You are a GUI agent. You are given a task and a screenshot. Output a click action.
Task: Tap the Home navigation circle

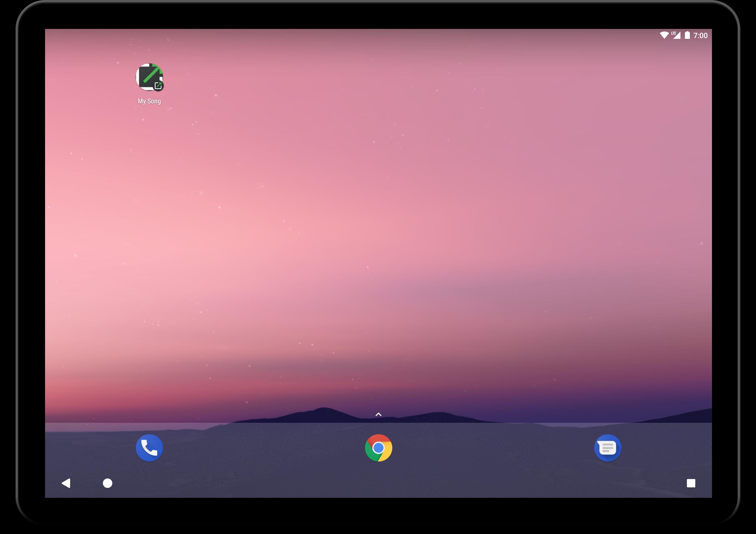(x=107, y=483)
